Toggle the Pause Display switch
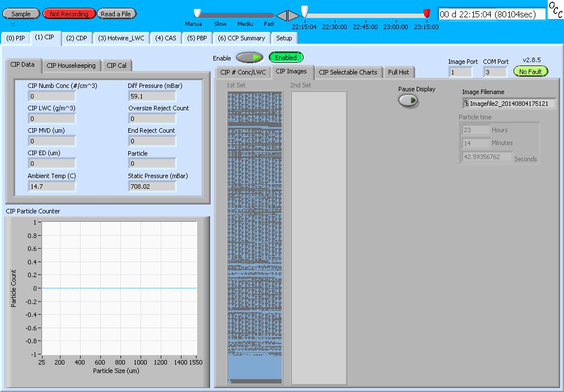The height and width of the screenshot is (392, 564). click(x=408, y=100)
